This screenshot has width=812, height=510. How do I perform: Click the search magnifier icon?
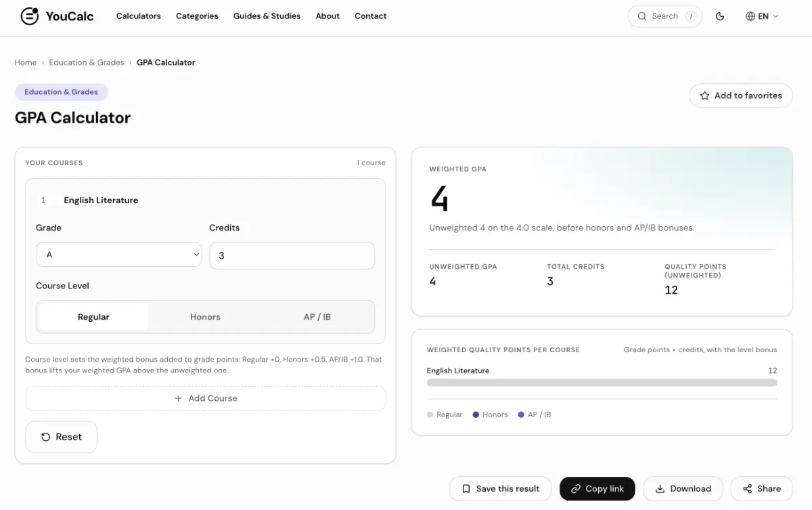(x=642, y=16)
